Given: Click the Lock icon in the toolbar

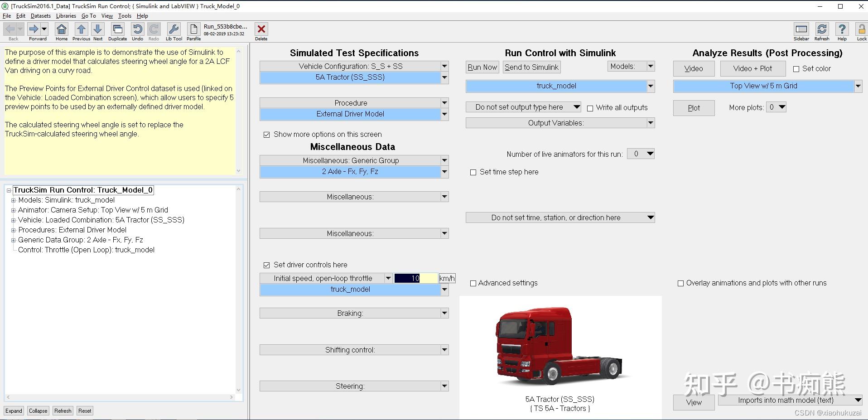Looking at the screenshot, I should tap(861, 29).
